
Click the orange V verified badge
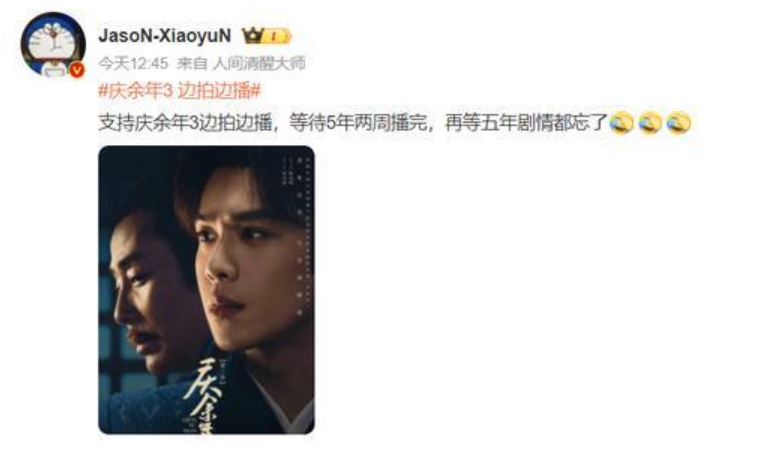coord(76,70)
